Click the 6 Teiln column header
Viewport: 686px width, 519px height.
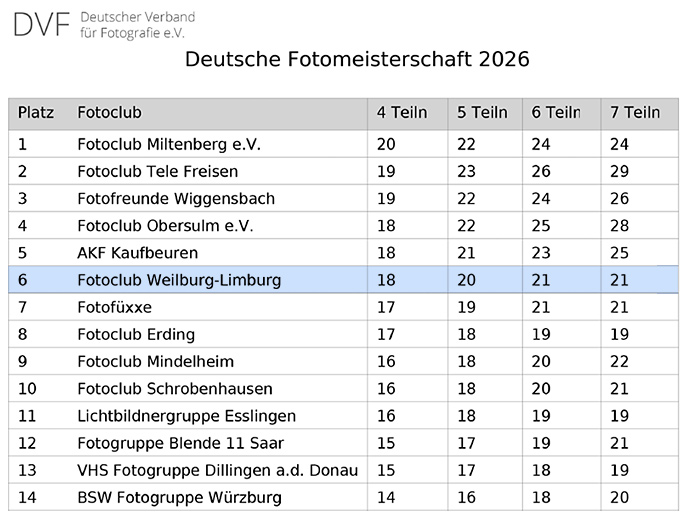[x=556, y=112]
